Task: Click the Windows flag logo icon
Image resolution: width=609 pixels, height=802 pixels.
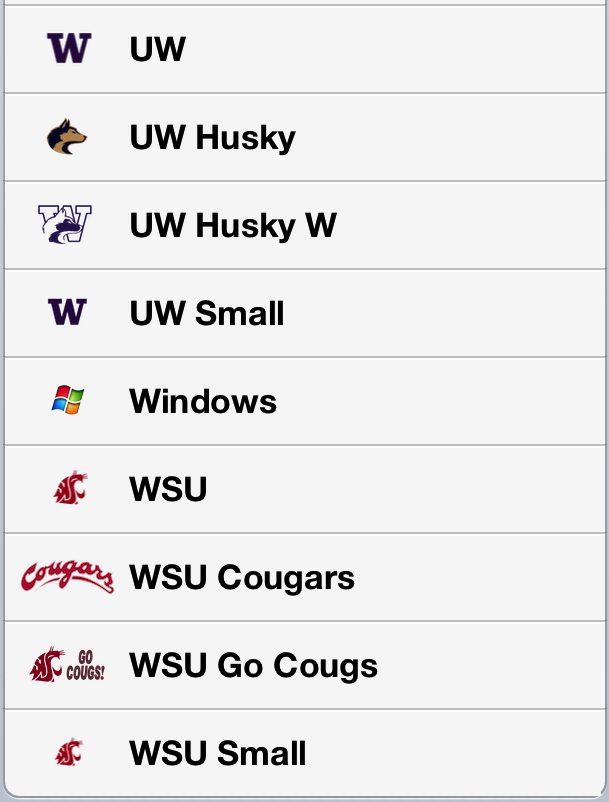Action: [x=67, y=400]
